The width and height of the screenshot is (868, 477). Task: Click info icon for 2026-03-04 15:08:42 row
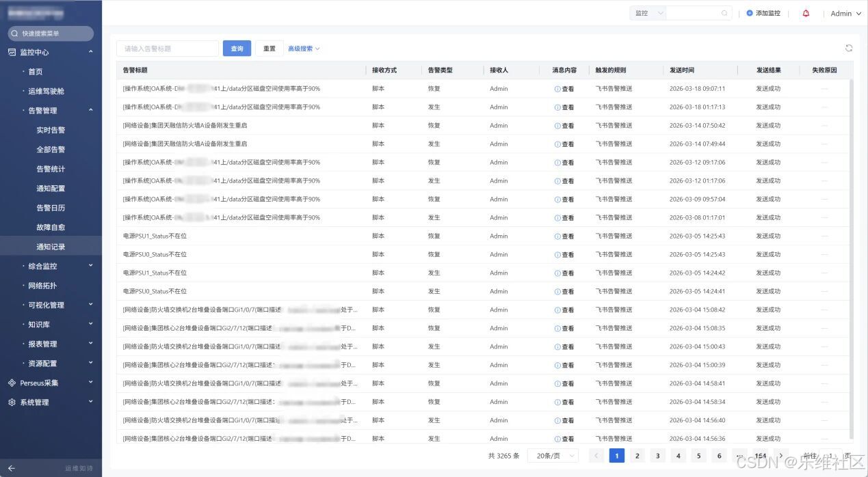pyautogui.click(x=557, y=310)
